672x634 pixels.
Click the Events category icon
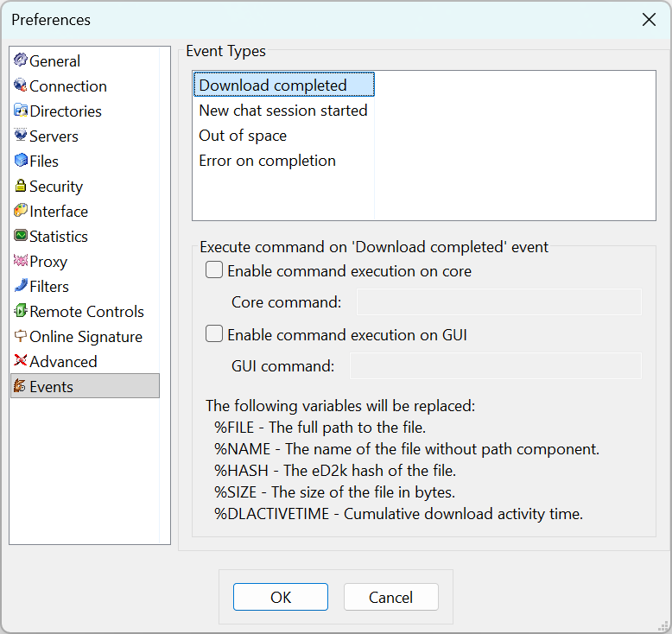20,386
